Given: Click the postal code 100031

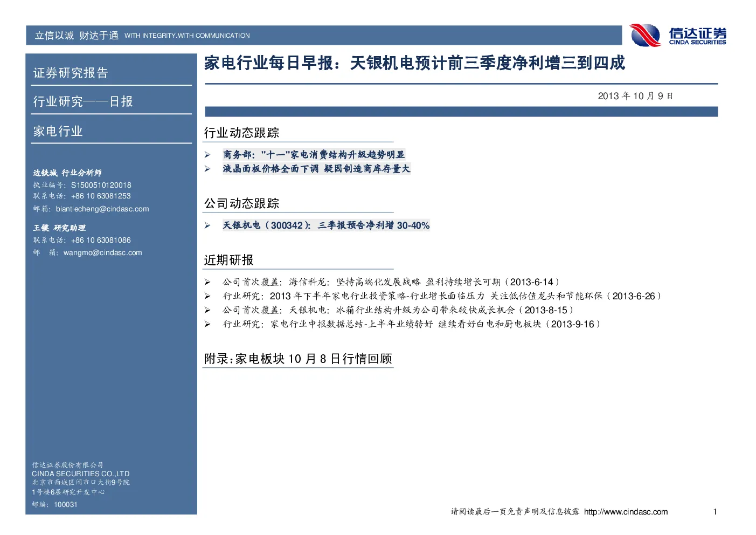Looking at the screenshot, I should tap(66, 505).
